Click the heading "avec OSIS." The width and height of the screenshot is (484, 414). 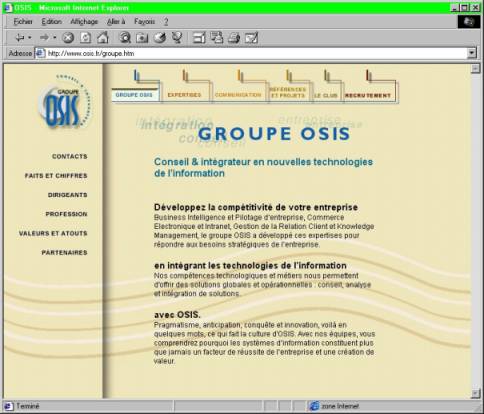pos(177,315)
